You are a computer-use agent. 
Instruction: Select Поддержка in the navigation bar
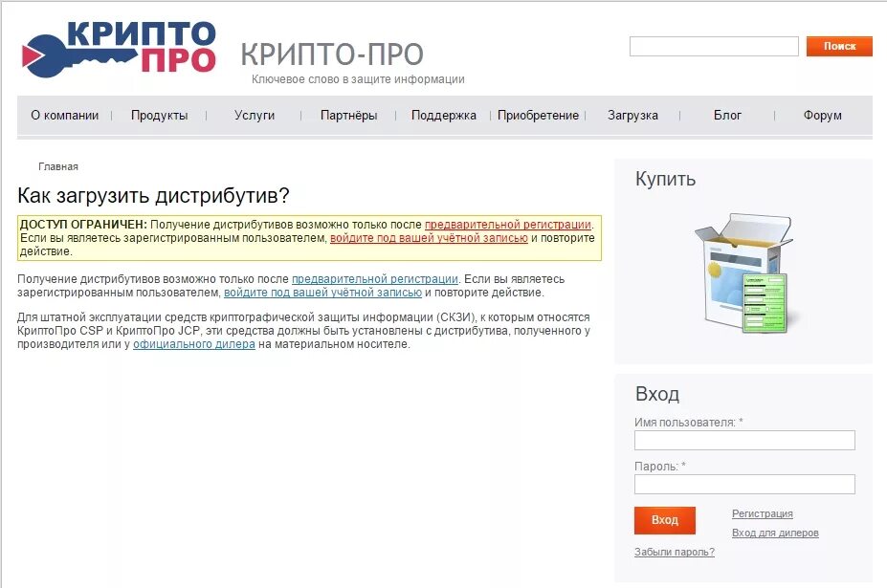[444, 116]
